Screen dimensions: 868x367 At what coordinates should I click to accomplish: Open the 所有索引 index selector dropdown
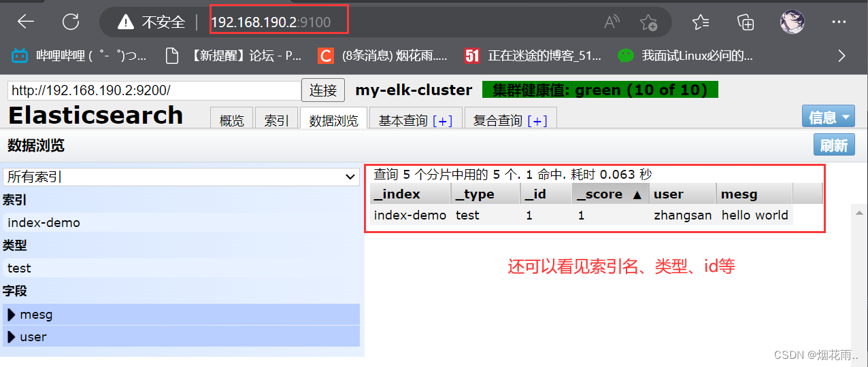pos(182,177)
